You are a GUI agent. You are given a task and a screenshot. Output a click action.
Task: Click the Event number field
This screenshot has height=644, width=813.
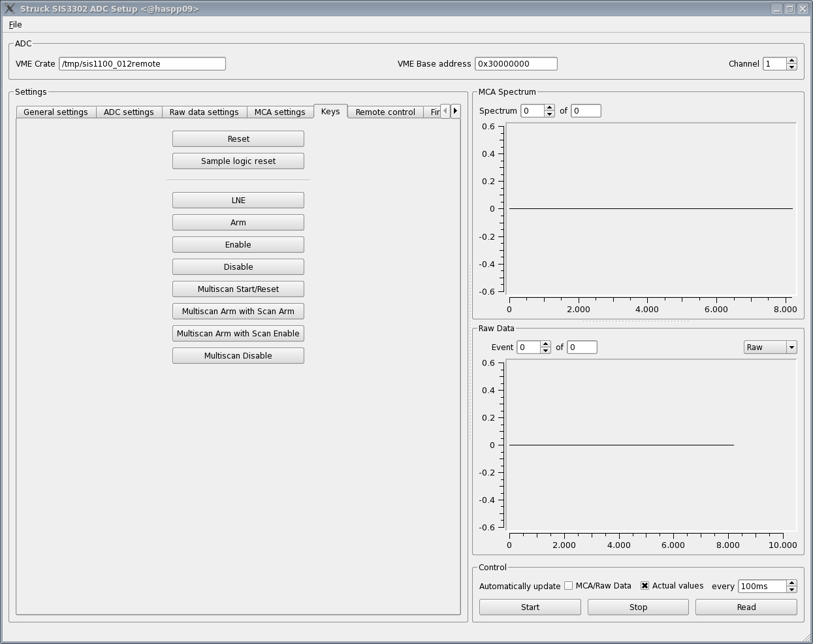528,347
